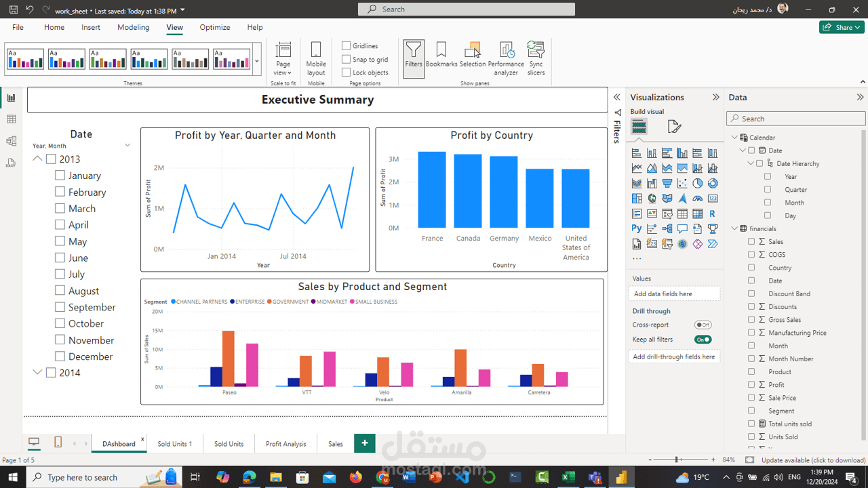Turn off the Keep all filters toggle

click(704, 339)
